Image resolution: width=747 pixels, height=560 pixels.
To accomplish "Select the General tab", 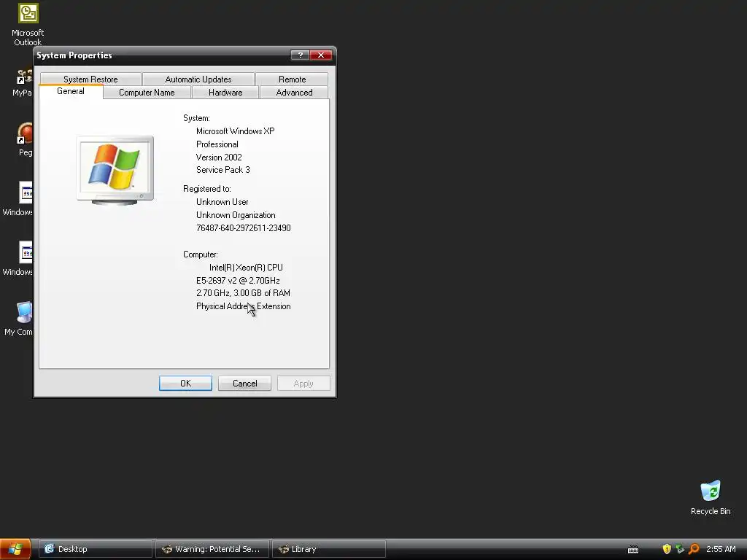I will (71, 91).
